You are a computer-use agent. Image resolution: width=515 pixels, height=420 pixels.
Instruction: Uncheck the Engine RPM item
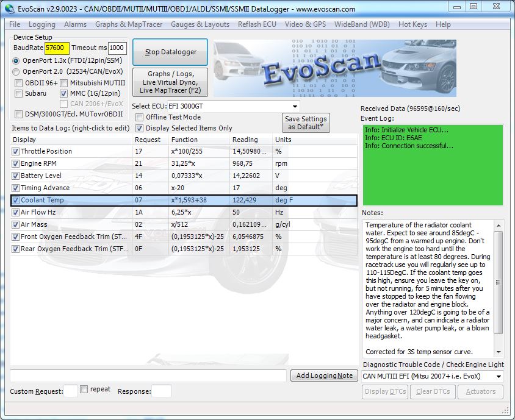[x=15, y=163]
